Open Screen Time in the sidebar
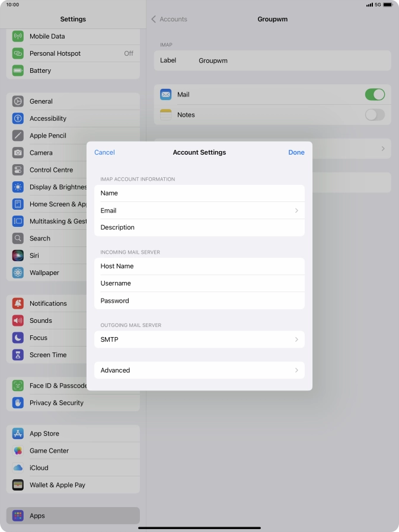 48,355
